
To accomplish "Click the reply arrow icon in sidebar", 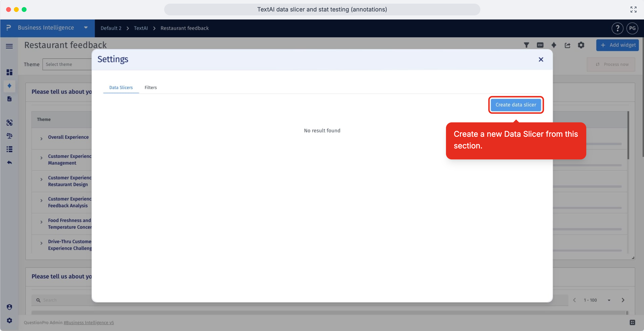I will click(9, 162).
